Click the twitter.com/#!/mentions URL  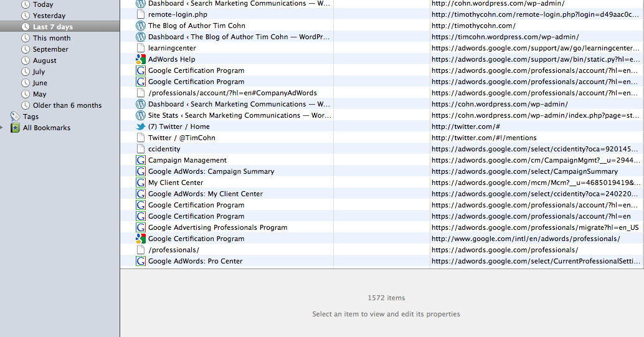tap(483, 138)
